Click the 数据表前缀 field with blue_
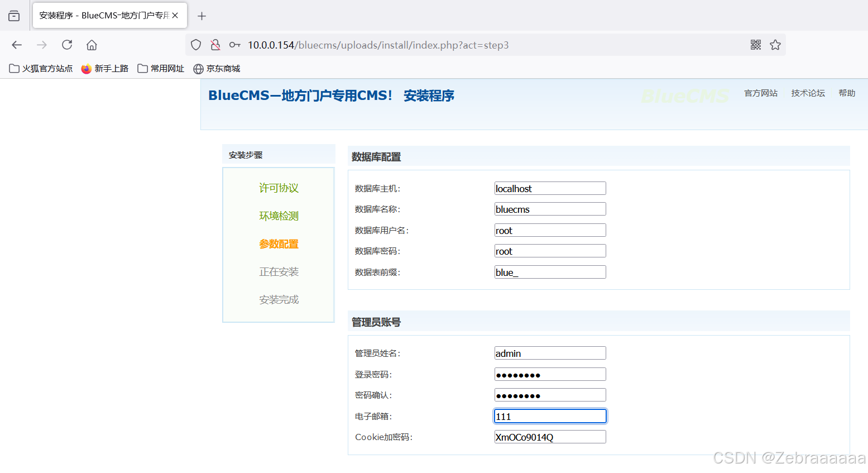The image size is (868, 473). tap(550, 272)
